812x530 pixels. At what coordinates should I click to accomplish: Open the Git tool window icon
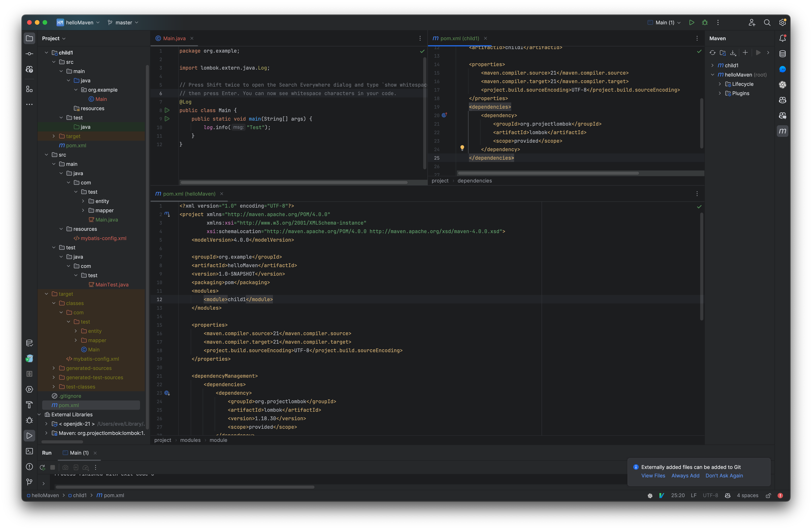click(30, 482)
